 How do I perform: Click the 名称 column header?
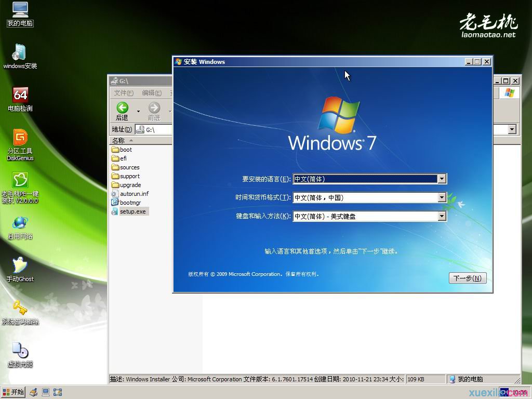[x=118, y=140]
